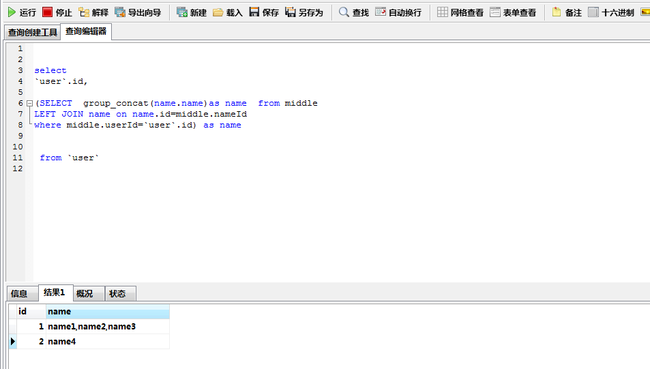Image resolution: width=650 pixels, height=369 pixels.
Task: Switch to 表单查看 form view
Action: tap(513, 12)
